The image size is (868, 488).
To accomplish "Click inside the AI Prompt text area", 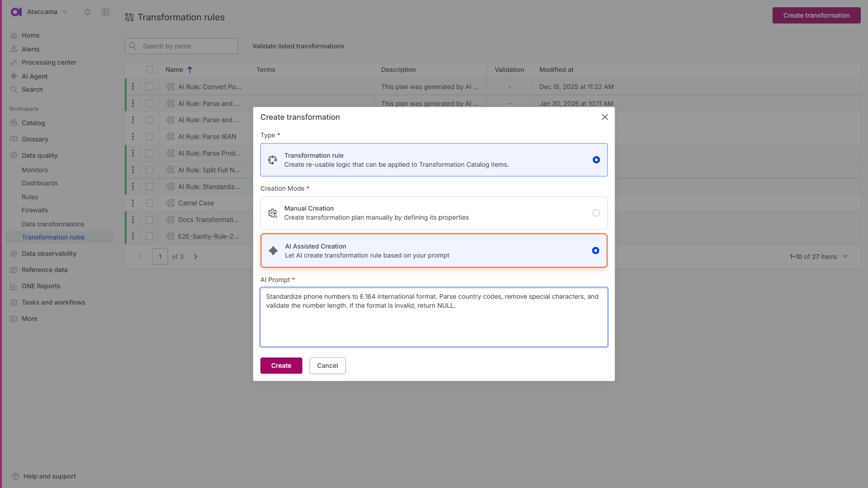I will click(x=434, y=317).
